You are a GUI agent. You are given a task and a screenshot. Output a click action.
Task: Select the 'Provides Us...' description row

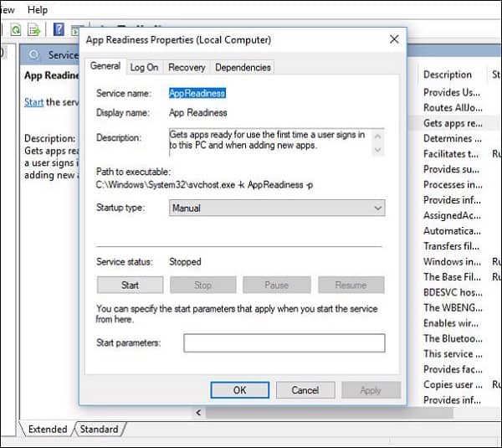pos(452,92)
